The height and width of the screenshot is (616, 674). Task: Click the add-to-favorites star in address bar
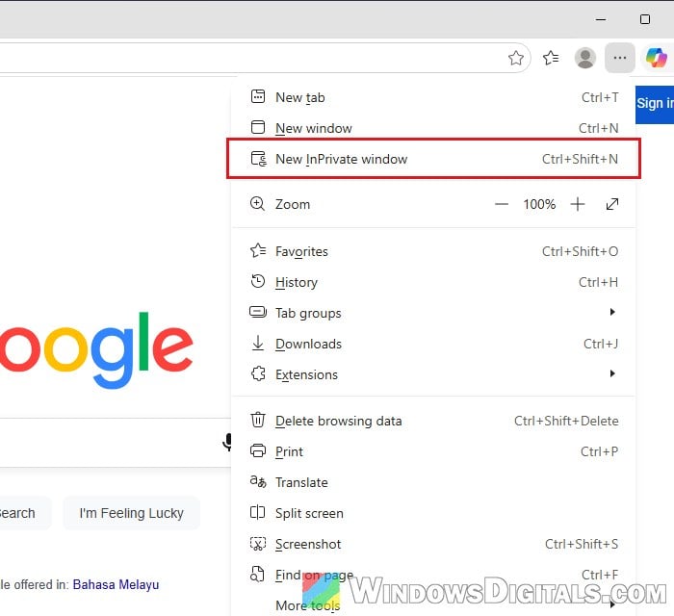pyautogui.click(x=516, y=58)
